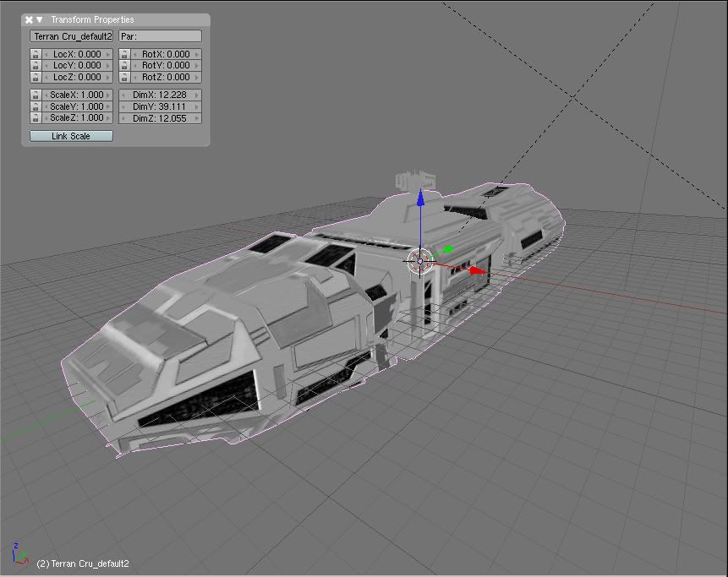Edit the RotX: 0.000 value
Viewport: 728px width, 577px height.
tap(166, 54)
